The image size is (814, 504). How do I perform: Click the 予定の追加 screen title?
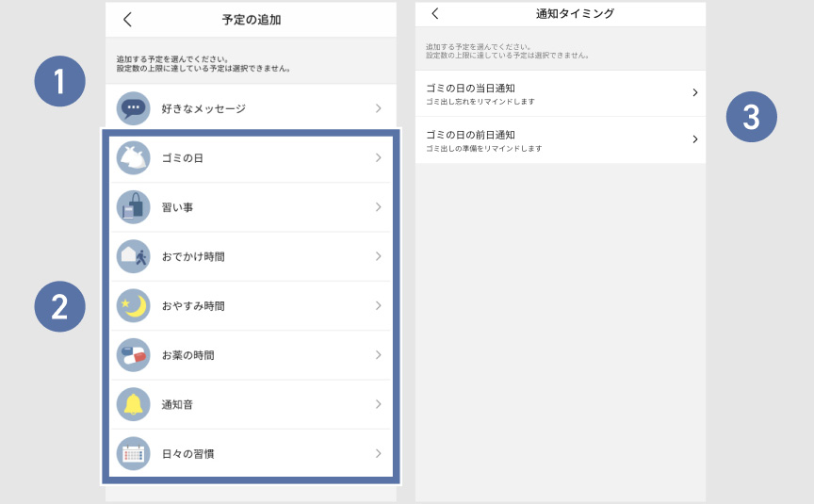(252, 20)
